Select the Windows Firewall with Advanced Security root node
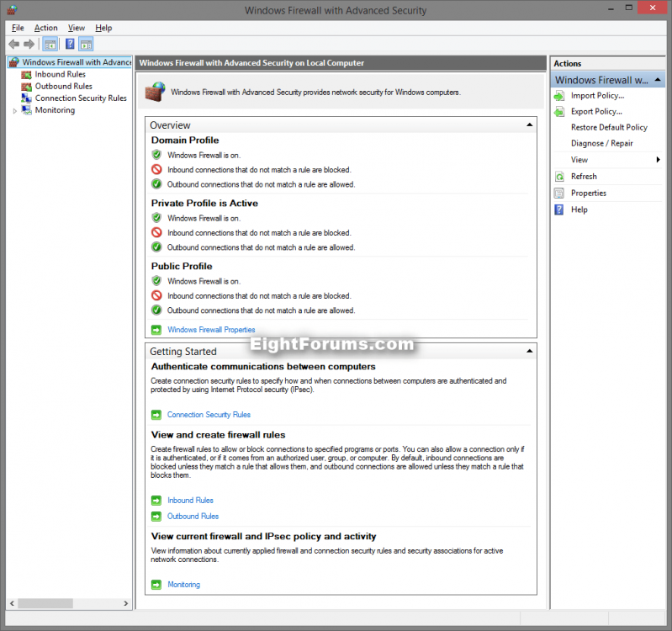This screenshot has width=672, height=631. [x=77, y=62]
